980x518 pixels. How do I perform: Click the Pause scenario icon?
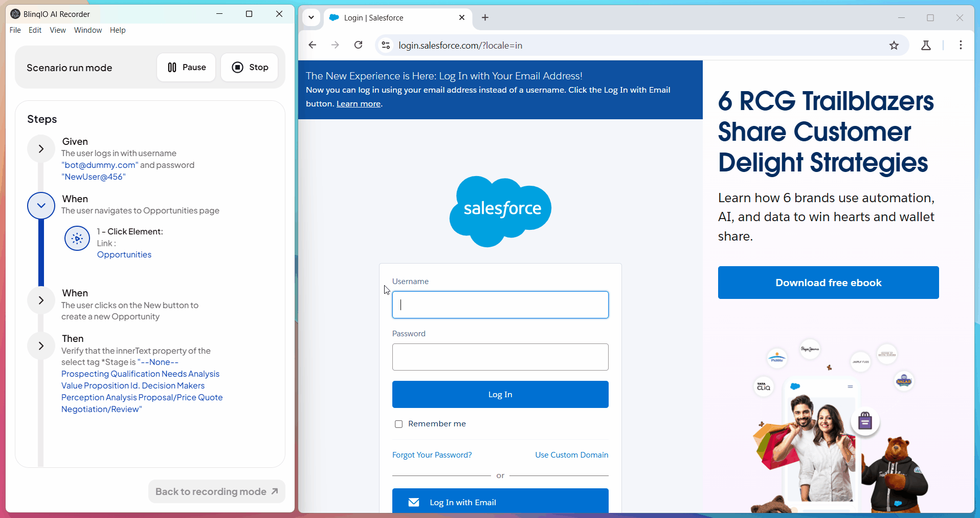172,67
